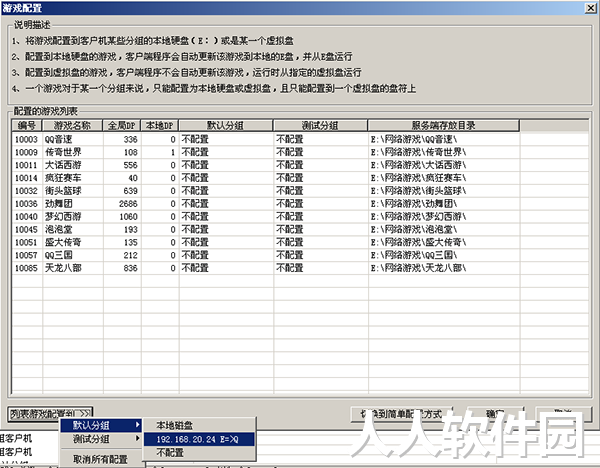The width and height of the screenshot is (600, 468).
Task: Select row 10011 大话西游
Action: [x=300, y=165]
